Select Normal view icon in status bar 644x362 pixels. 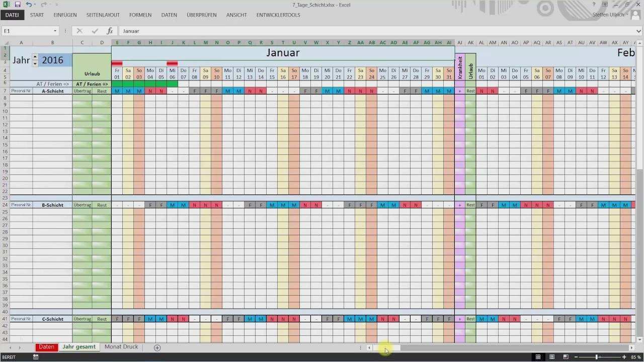(538, 357)
